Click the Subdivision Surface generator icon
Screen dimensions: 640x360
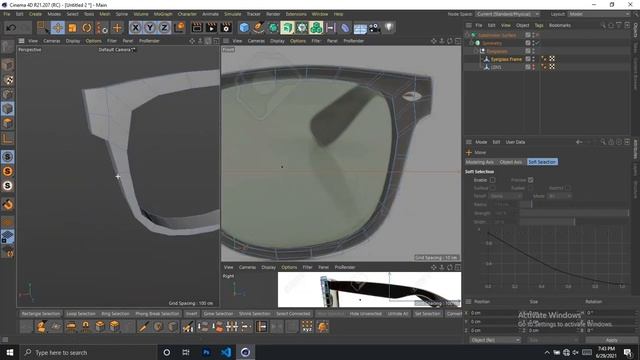coord(273,28)
